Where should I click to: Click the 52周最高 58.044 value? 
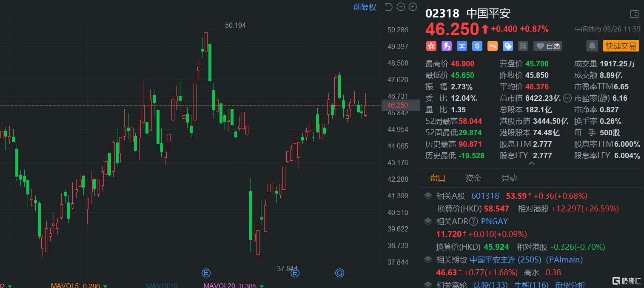(x=470, y=121)
